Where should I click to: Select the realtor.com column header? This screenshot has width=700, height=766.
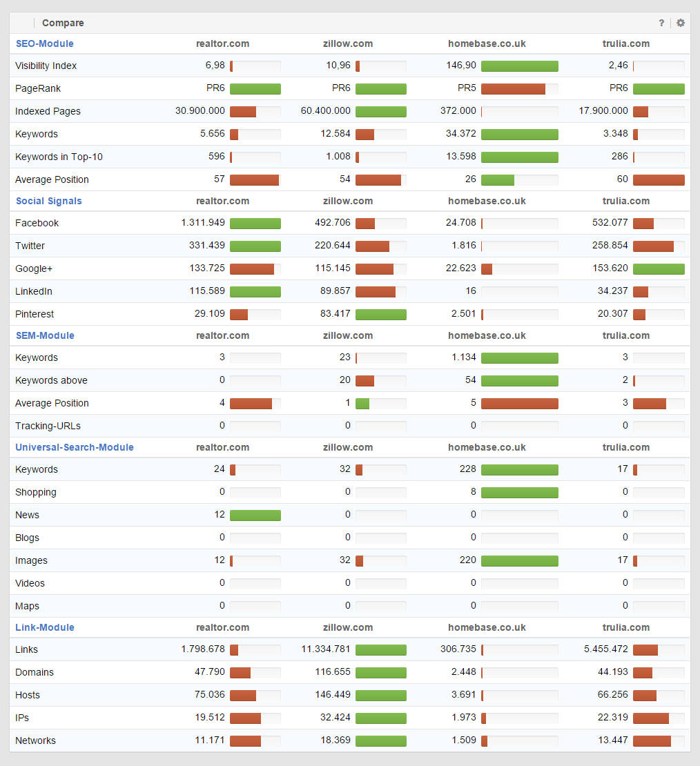pyautogui.click(x=222, y=43)
